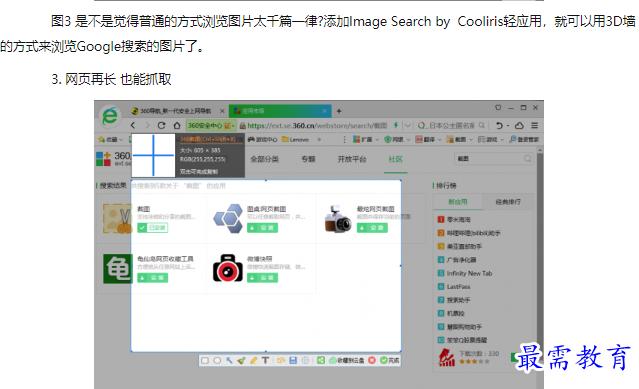Viewport: 639px width, 389px height.
Task: Open the dropdown beside the undo closed-tab icon
Action: (x=508, y=126)
